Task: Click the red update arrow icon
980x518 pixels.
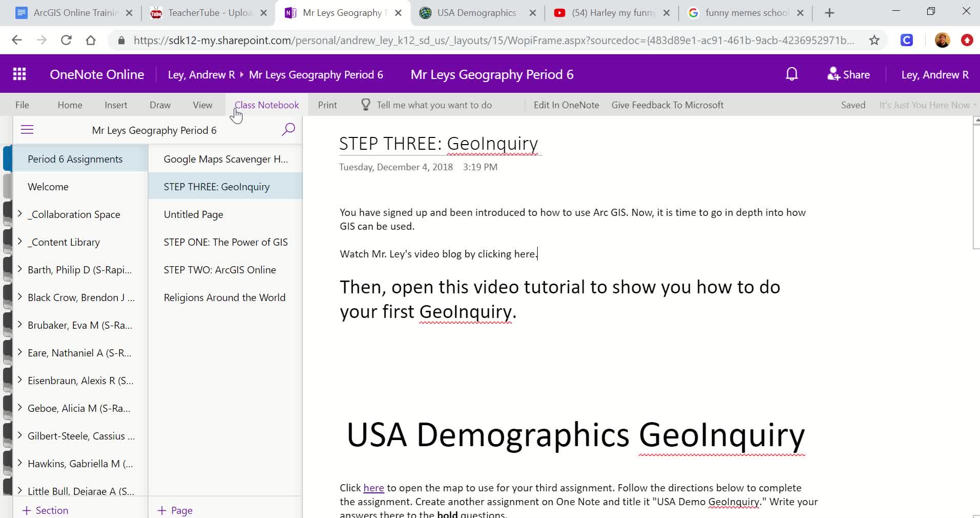Action: (967, 40)
